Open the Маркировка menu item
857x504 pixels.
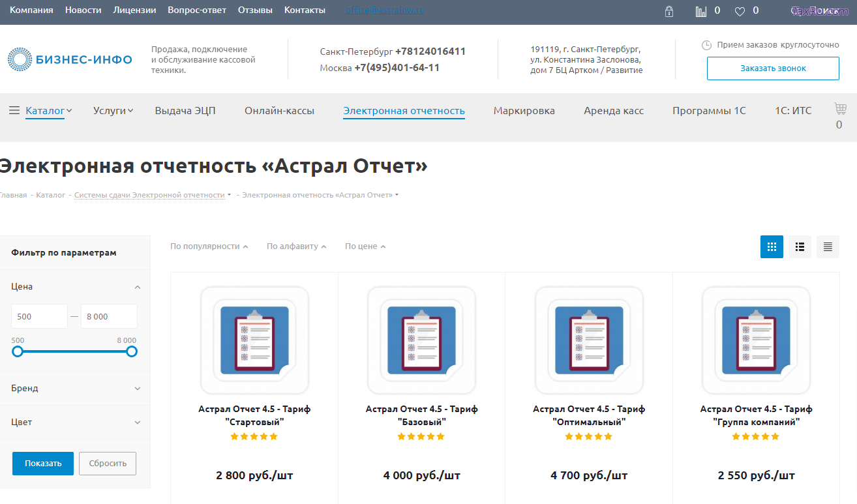coord(524,111)
